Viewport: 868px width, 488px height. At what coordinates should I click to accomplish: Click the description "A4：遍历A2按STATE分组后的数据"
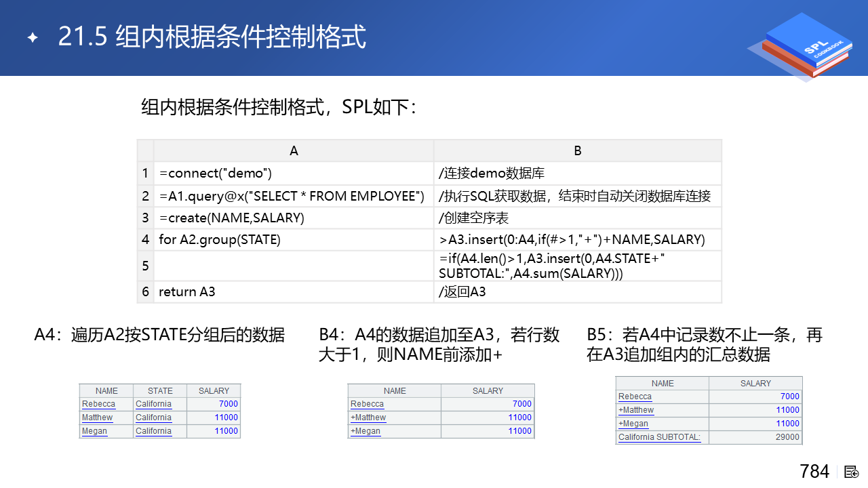[x=159, y=335]
